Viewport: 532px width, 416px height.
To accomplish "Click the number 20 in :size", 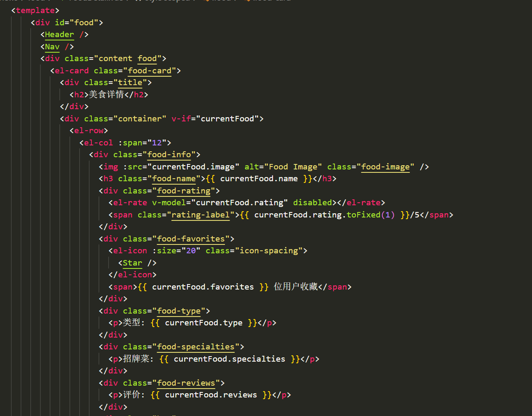I will (191, 251).
